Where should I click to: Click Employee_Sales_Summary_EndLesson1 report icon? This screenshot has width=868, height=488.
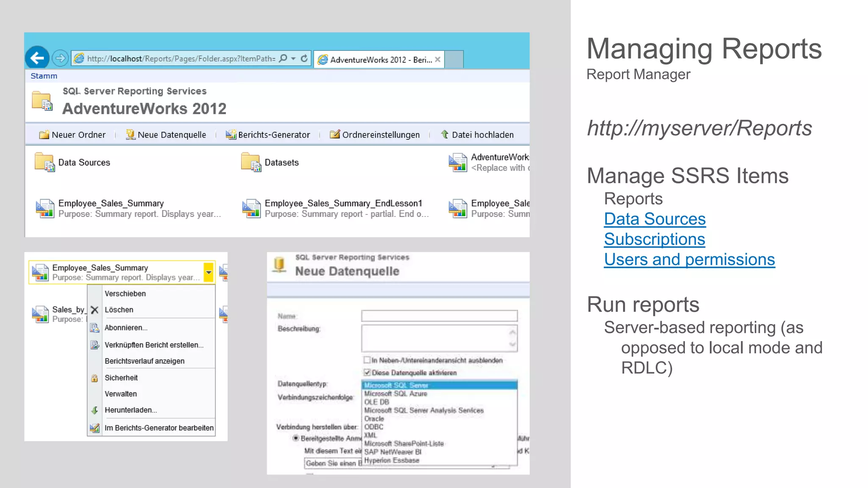tap(251, 208)
